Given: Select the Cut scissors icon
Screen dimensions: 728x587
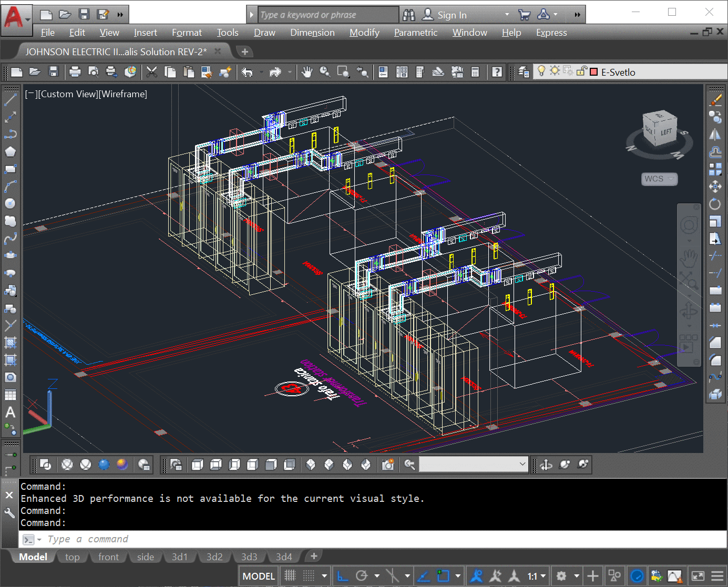Looking at the screenshot, I should pyautogui.click(x=152, y=72).
